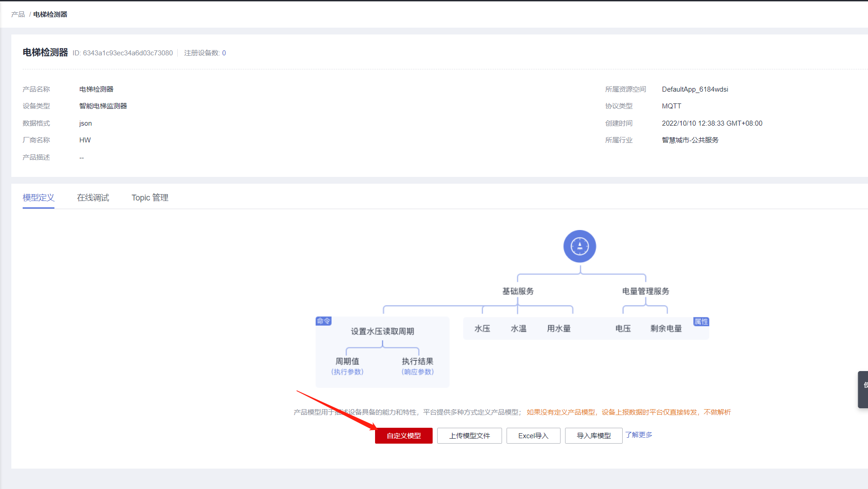
Task: Click the 电梯检测器 page title
Action: (45, 53)
